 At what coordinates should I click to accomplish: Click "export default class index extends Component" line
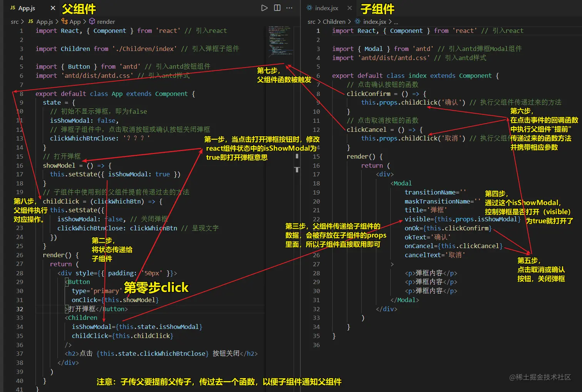[x=416, y=75]
